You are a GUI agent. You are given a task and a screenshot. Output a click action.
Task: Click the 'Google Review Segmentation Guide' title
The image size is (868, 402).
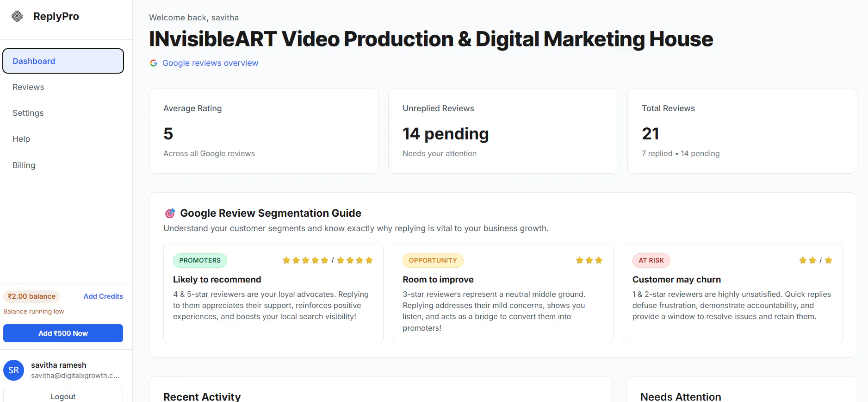tap(271, 213)
